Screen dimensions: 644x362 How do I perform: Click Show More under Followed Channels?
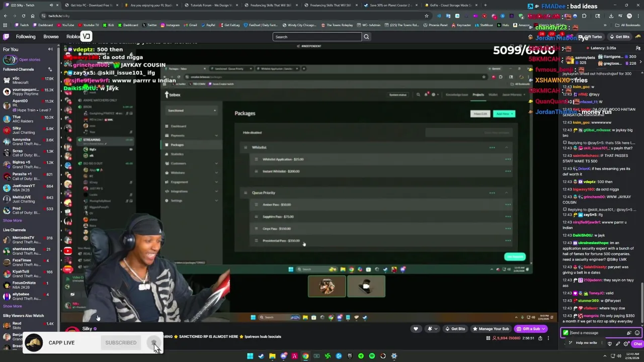tap(13, 220)
